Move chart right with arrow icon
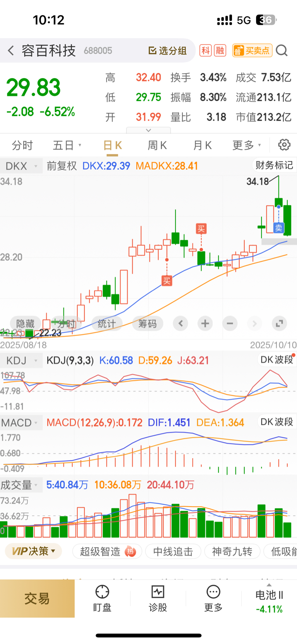This screenshot has height=644, width=297. [254, 323]
